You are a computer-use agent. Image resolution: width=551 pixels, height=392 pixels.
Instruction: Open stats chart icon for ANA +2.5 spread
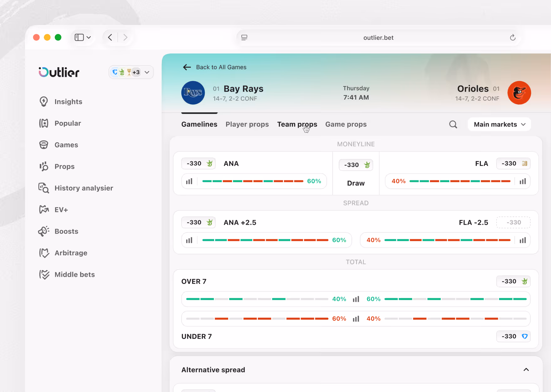189,240
